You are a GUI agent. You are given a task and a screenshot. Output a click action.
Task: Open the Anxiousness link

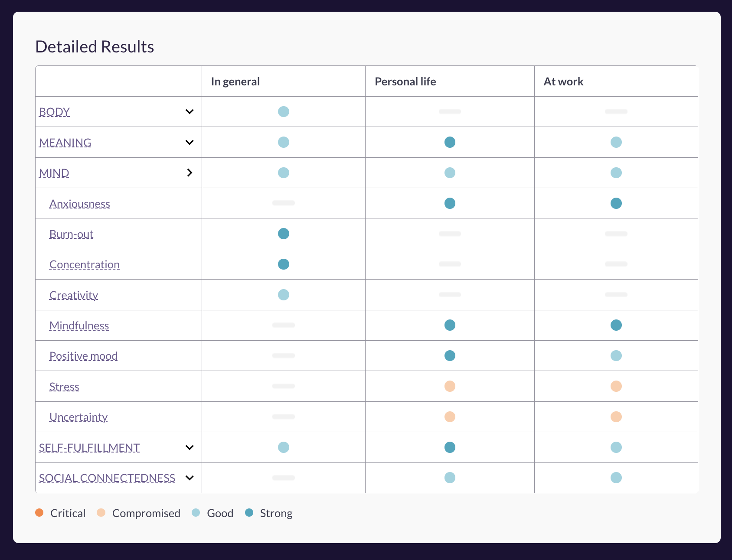coord(79,204)
